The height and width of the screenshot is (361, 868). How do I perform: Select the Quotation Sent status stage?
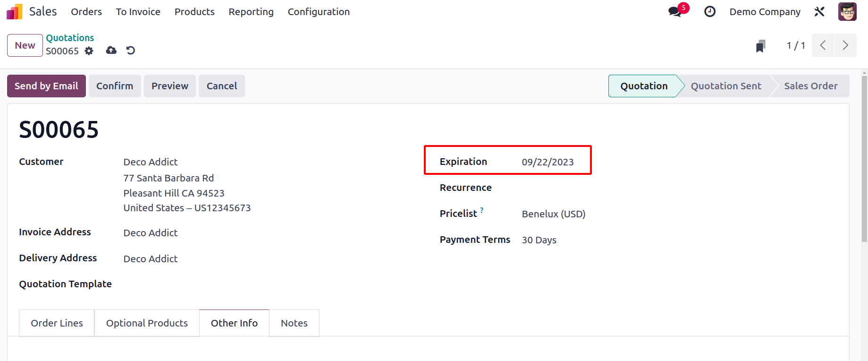click(726, 86)
